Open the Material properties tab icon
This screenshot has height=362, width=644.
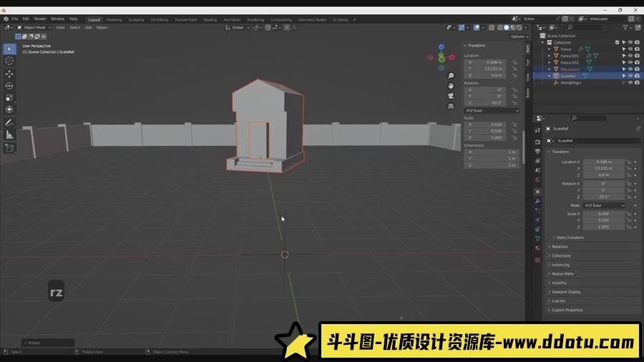point(537,248)
